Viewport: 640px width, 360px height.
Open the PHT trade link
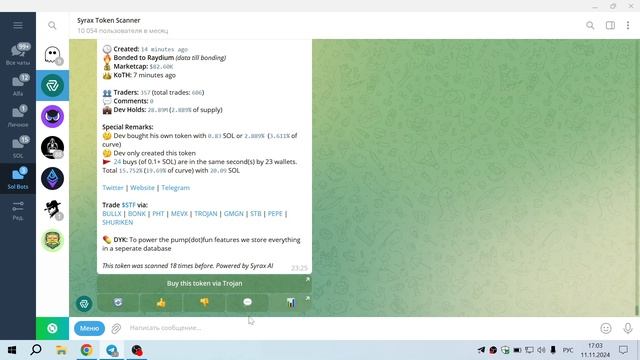[x=158, y=213]
